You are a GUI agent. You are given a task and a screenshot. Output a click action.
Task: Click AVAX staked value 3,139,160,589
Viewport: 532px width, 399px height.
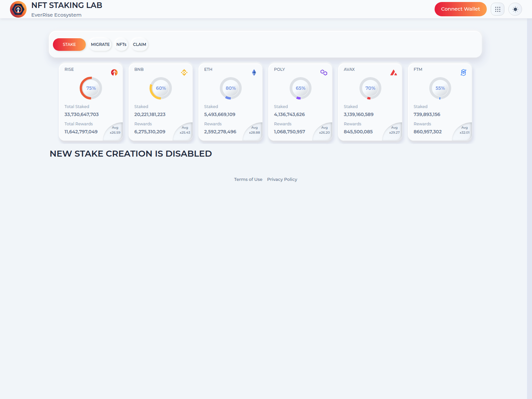[x=358, y=114]
